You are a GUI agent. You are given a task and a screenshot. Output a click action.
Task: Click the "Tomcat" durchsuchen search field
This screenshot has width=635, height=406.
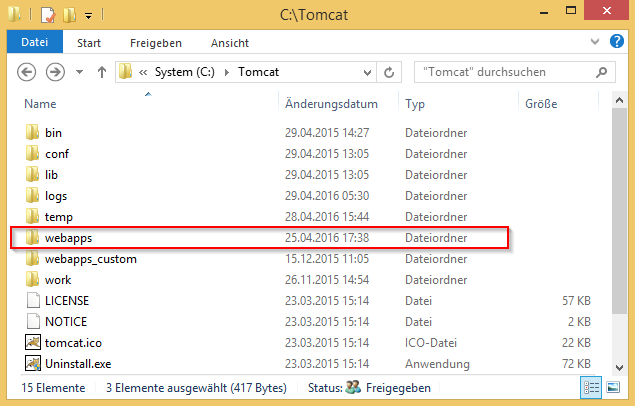pos(514,72)
